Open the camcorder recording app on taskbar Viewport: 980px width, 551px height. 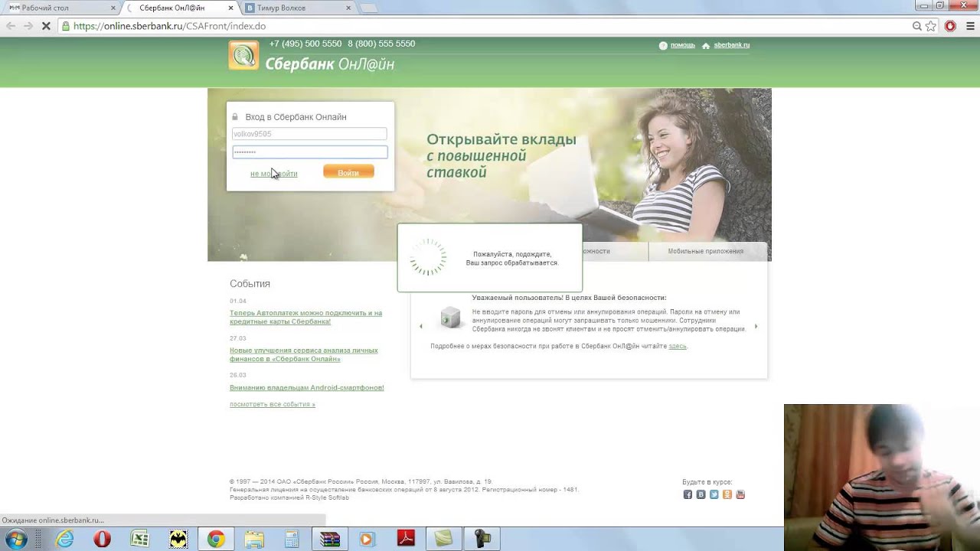[482, 540]
